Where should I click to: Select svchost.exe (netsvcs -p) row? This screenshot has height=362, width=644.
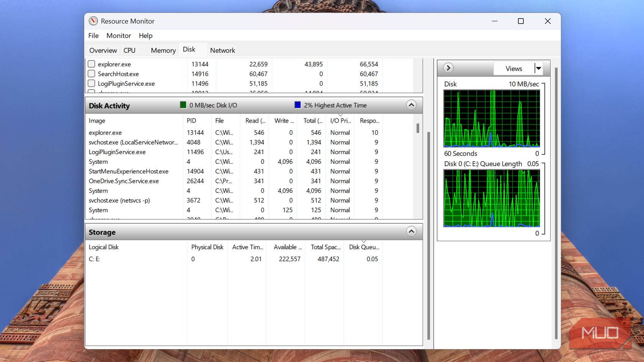(x=234, y=200)
